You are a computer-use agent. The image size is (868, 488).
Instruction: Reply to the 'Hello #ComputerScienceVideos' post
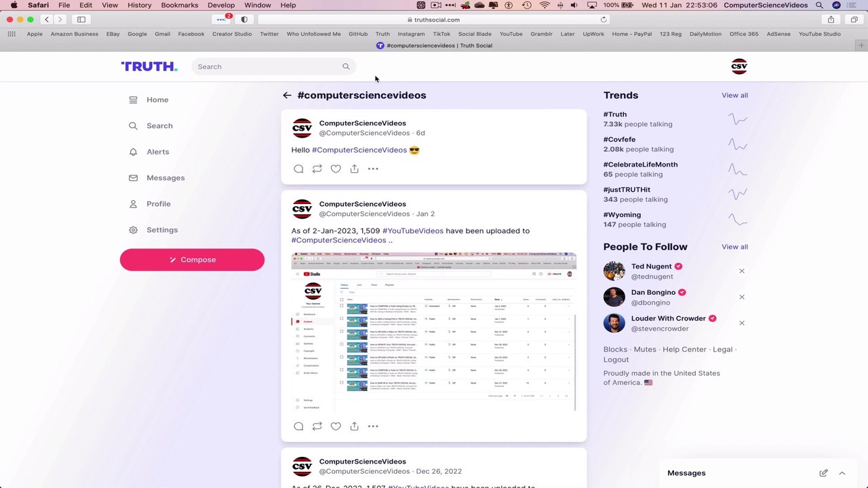click(298, 169)
